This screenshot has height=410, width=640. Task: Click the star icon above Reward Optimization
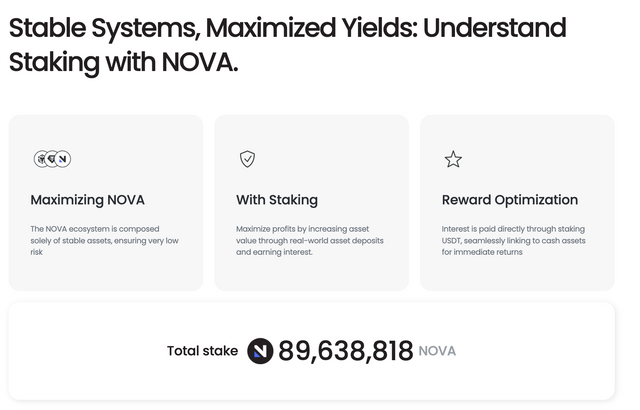453,159
